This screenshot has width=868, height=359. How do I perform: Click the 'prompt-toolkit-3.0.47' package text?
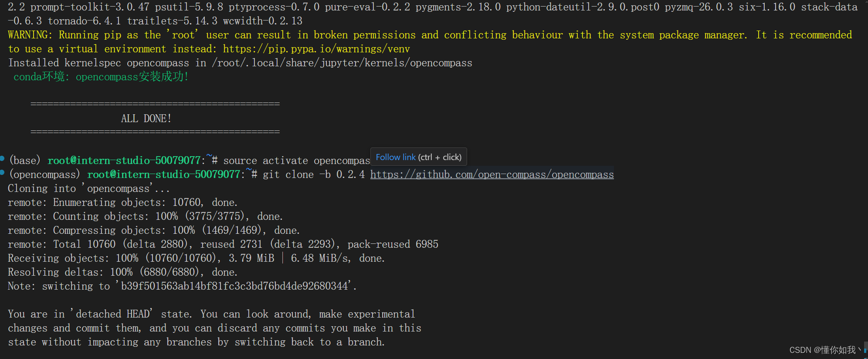[90, 7]
